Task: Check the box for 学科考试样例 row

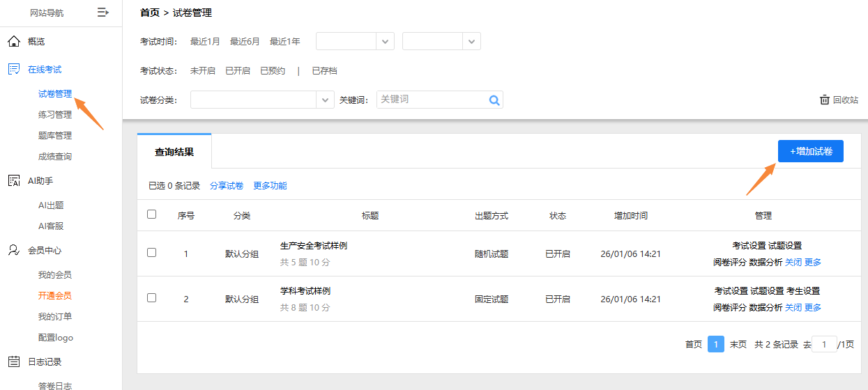Action: 151,297
